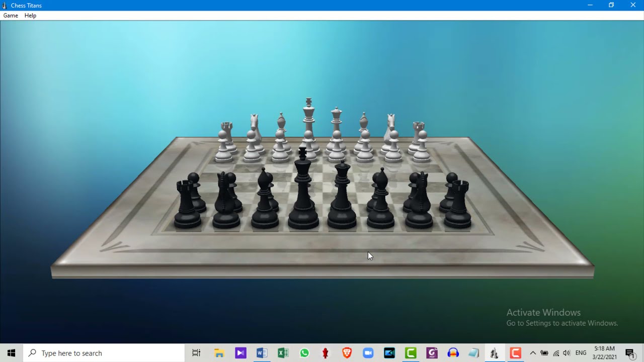Viewport: 644px width, 362px height.
Task: Click the Zoom taskbar icon
Action: (x=368, y=353)
